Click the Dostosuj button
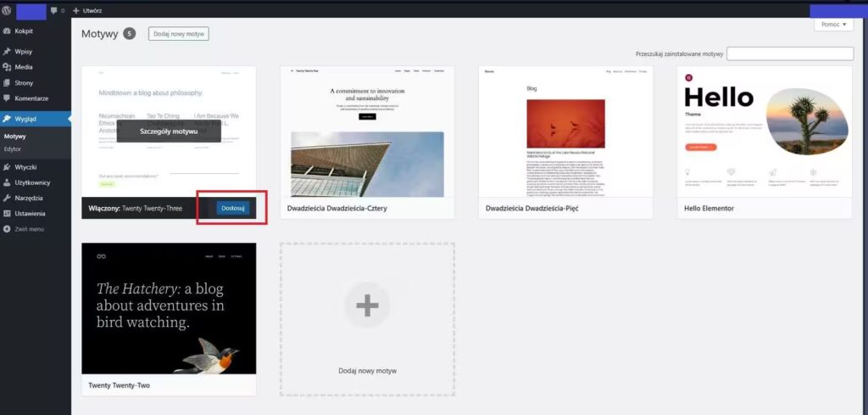This screenshot has height=415, width=868. [232, 208]
